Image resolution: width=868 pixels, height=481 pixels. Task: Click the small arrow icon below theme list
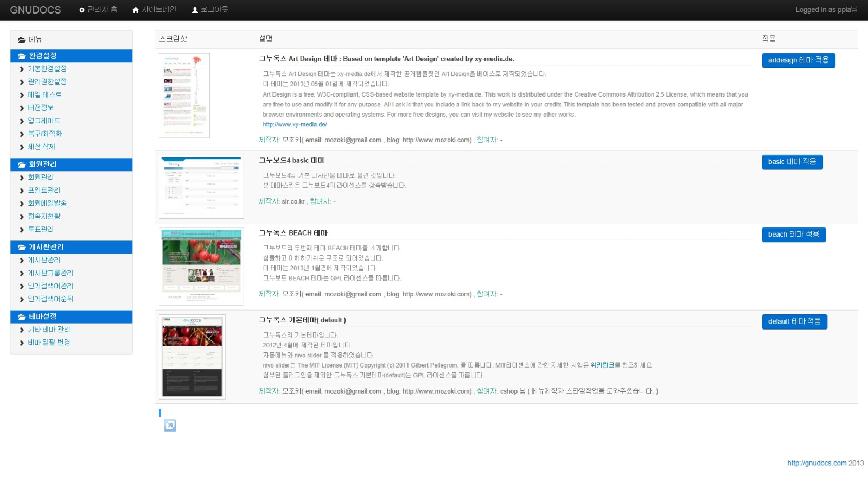coord(170,426)
